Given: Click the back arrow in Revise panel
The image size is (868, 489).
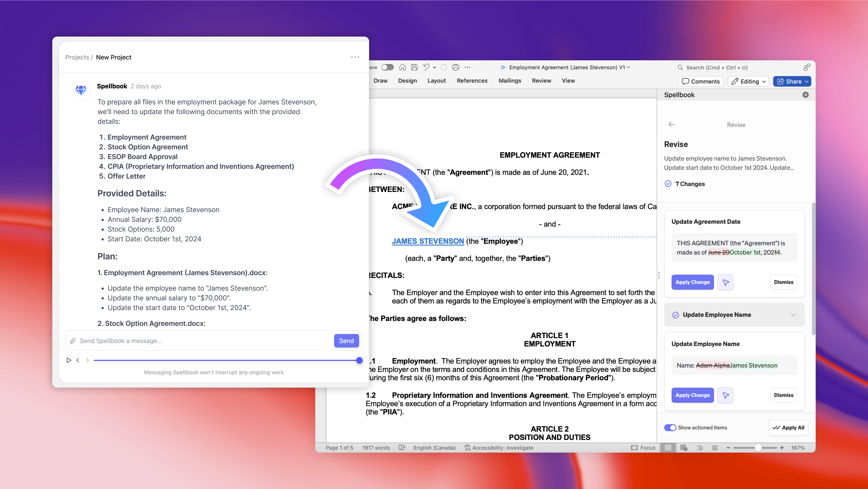Looking at the screenshot, I should (x=672, y=124).
